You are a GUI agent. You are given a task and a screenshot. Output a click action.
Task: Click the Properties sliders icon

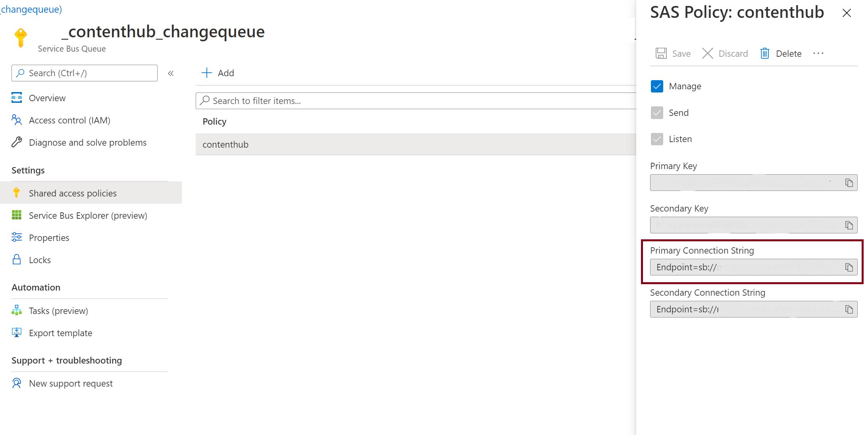pos(17,237)
